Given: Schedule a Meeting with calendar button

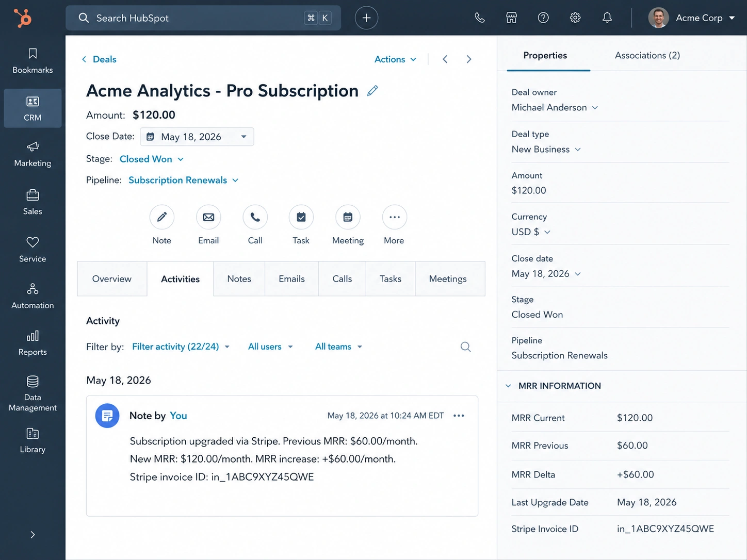Looking at the screenshot, I should point(348,217).
